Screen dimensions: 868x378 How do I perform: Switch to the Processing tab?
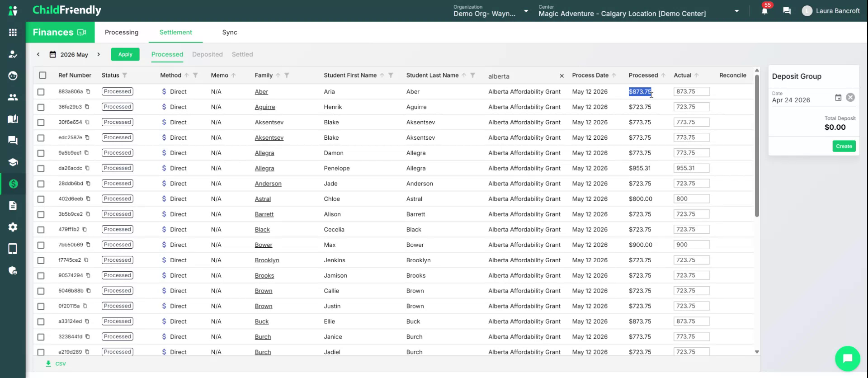tap(122, 32)
